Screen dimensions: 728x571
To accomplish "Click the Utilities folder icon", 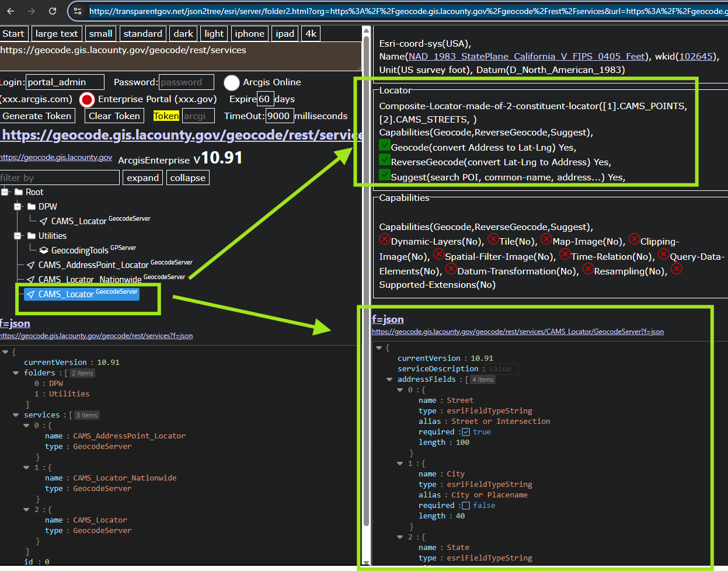I will (32, 236).
